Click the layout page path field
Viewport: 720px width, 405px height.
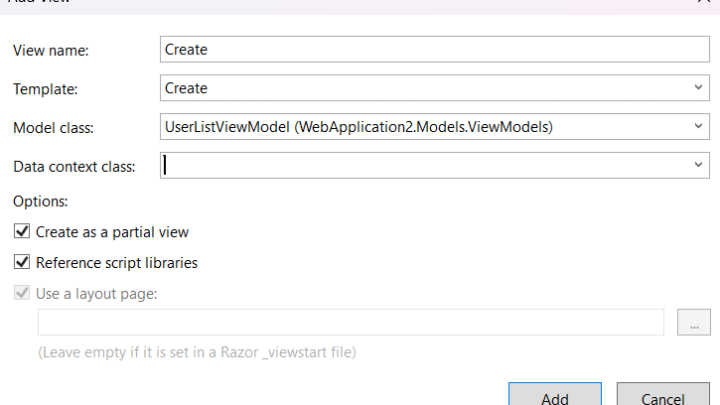click(x=351, y=322)
